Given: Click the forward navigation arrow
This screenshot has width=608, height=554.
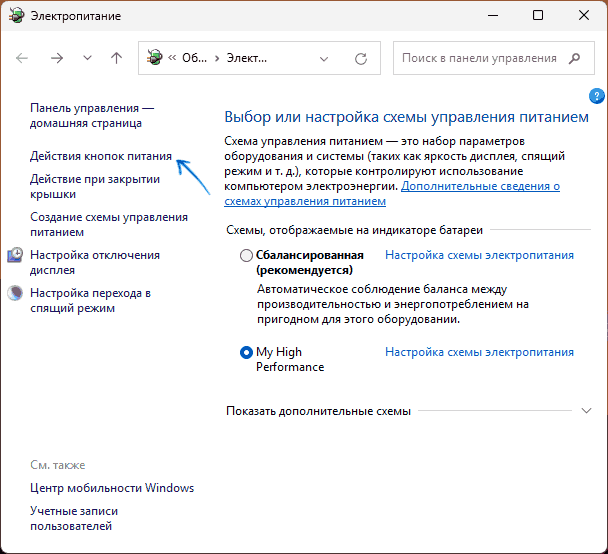Looking at the screenshot, I should tap(57, 58).
